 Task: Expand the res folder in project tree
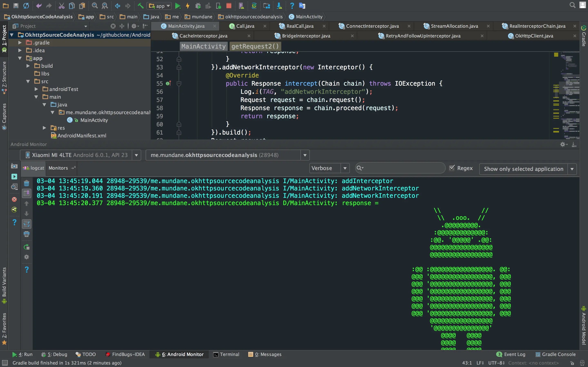45,128
